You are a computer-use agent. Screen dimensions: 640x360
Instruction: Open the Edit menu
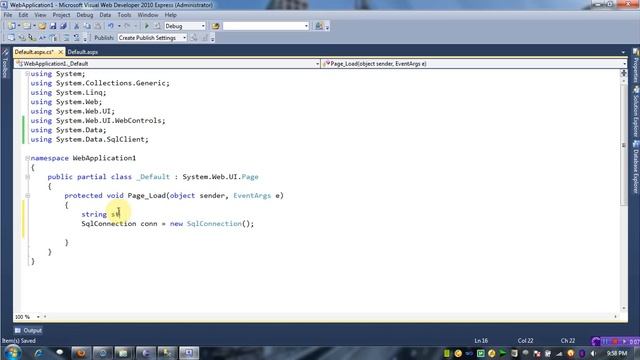pos(23,15)
